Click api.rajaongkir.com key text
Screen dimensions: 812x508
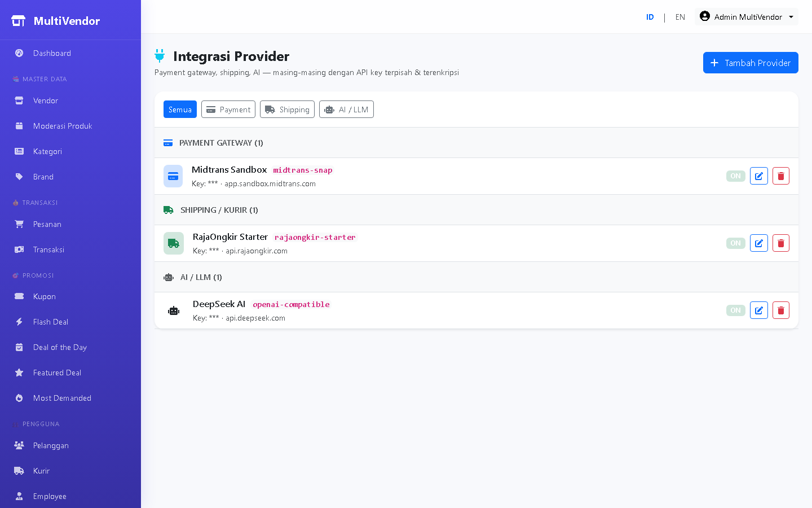pos(257,251)
